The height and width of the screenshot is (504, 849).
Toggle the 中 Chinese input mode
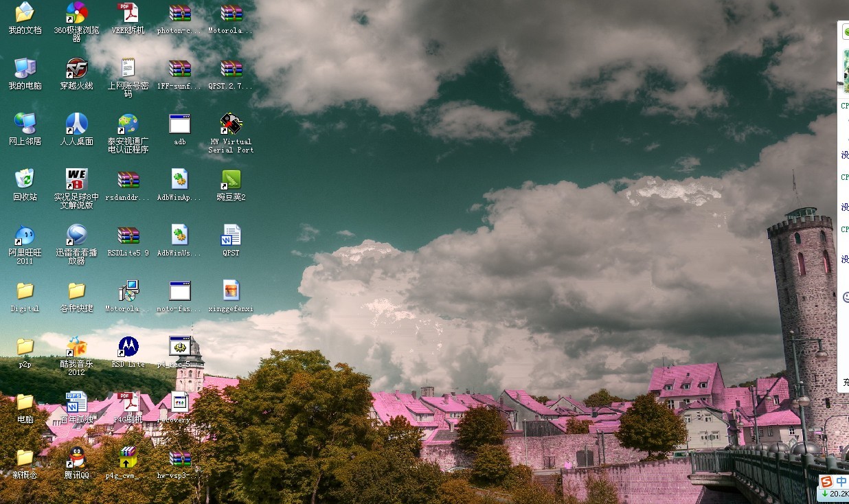click(x=841, y=481)
